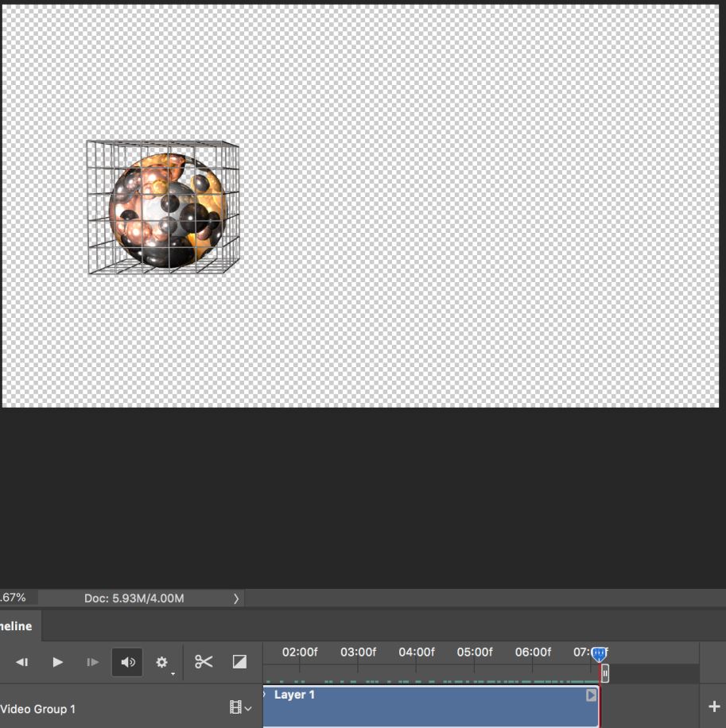Jump to 02:00f on the time ruler
Image resolution: width=726 pixels, height=728 pixels.
pos(300,652)
